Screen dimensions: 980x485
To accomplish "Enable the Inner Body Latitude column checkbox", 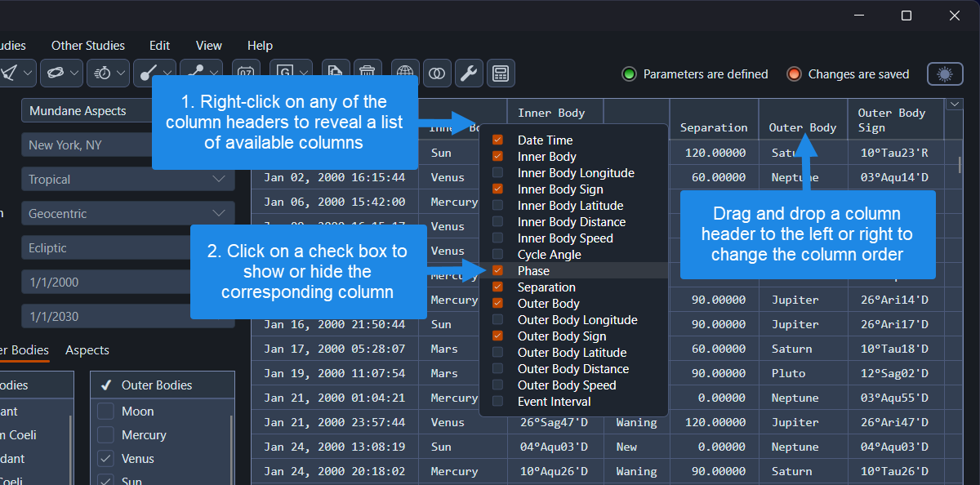I will click(497, 205).
